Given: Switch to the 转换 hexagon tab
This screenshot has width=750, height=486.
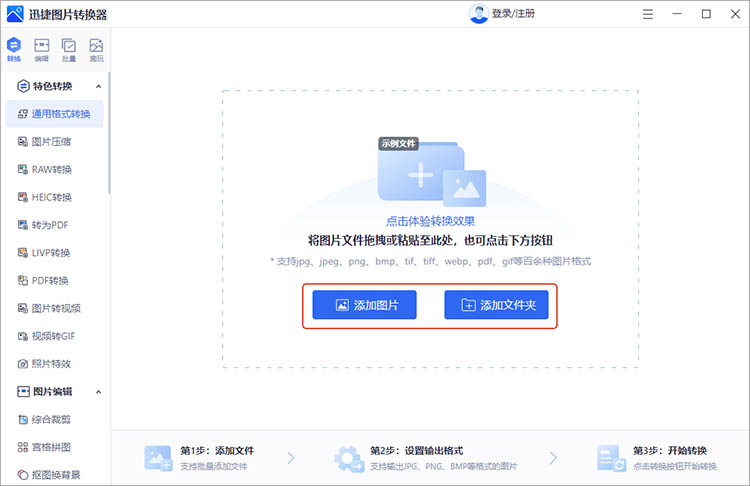Looking at the screenshot, I should point(14,49).
